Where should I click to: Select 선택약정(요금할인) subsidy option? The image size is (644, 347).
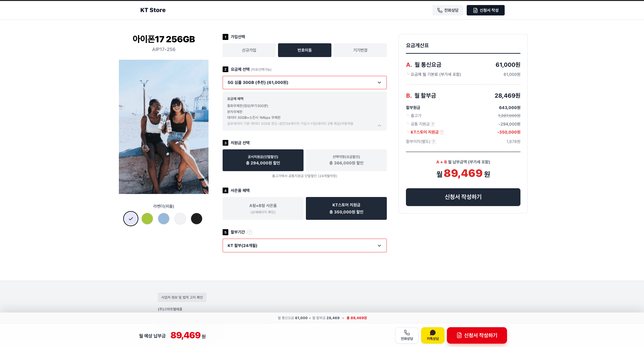tap(346, 160)
